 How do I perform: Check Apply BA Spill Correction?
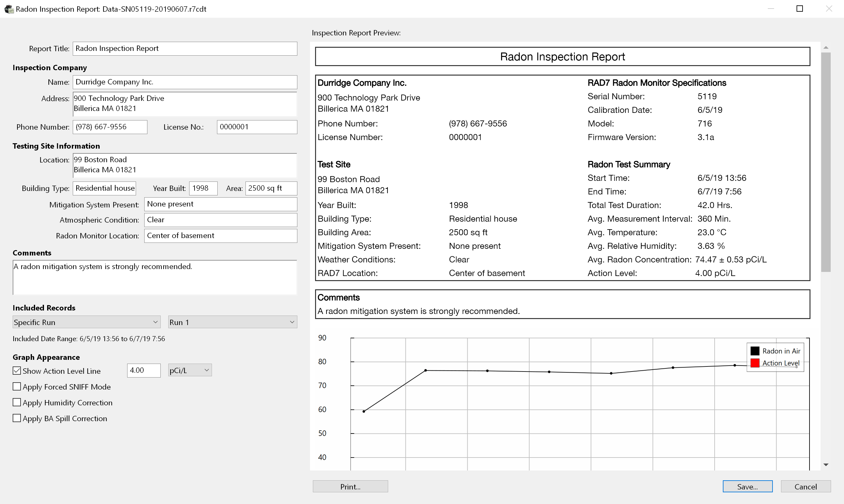coord(17,418)
